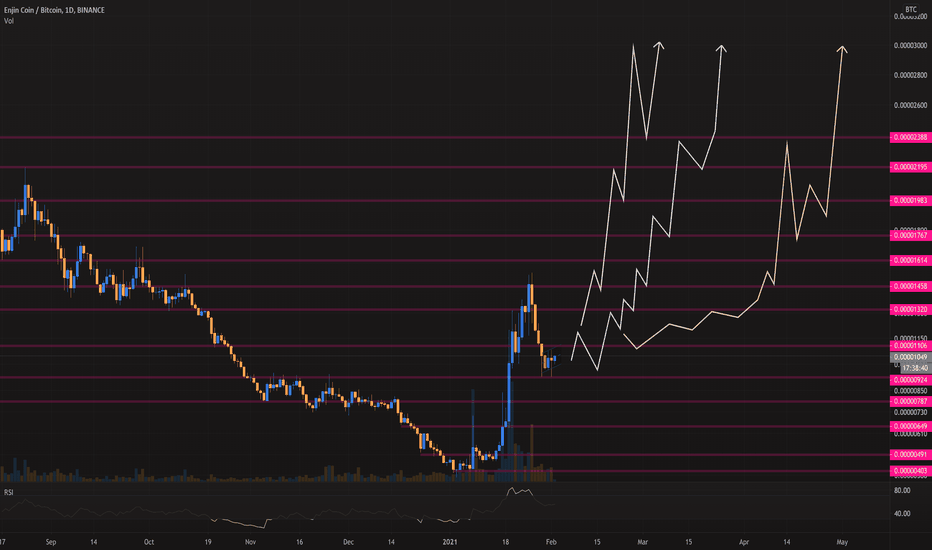Click the RSI 80.00 scale value

[902, 491]
